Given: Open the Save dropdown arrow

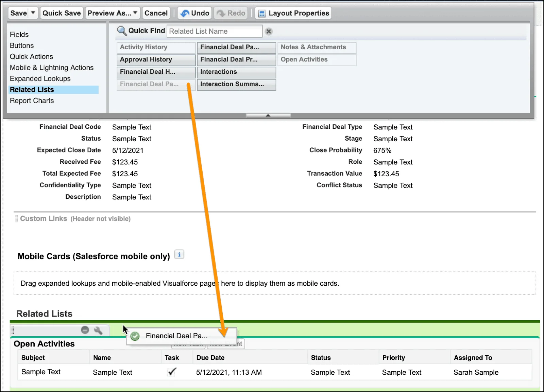Looking at the screenshot, I should [x=33, y=13].
